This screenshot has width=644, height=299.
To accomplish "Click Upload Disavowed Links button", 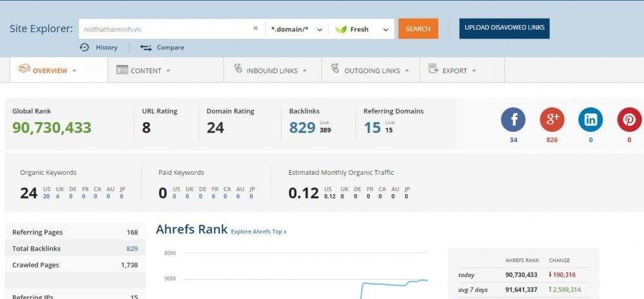I will (504, 28).
